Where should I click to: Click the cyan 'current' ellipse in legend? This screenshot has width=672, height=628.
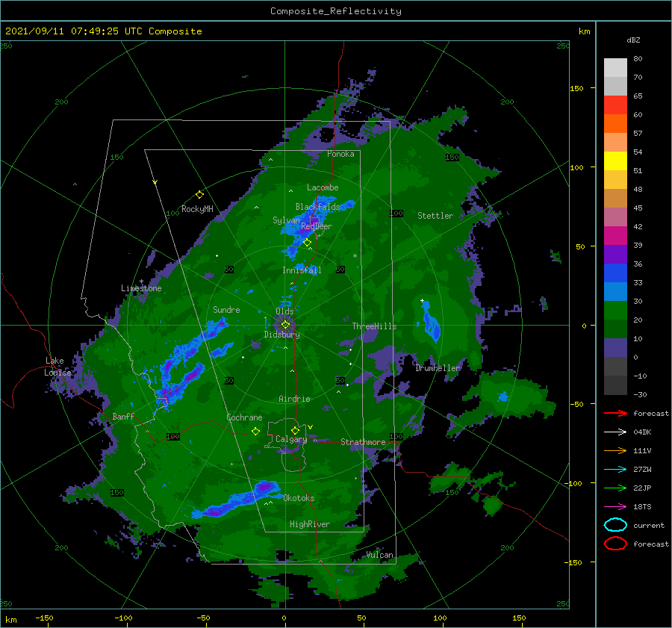pos(615,525)
